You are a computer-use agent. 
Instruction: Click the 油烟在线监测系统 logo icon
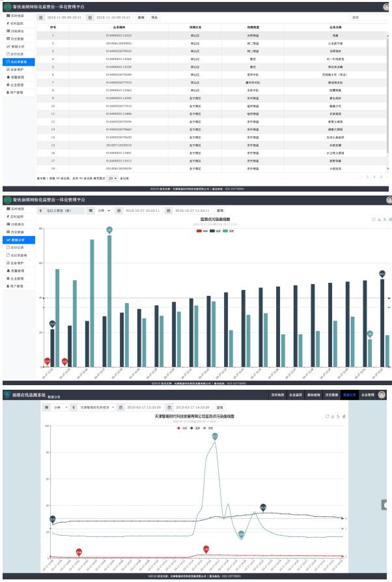pyautogui.click(x=7, y=395)
